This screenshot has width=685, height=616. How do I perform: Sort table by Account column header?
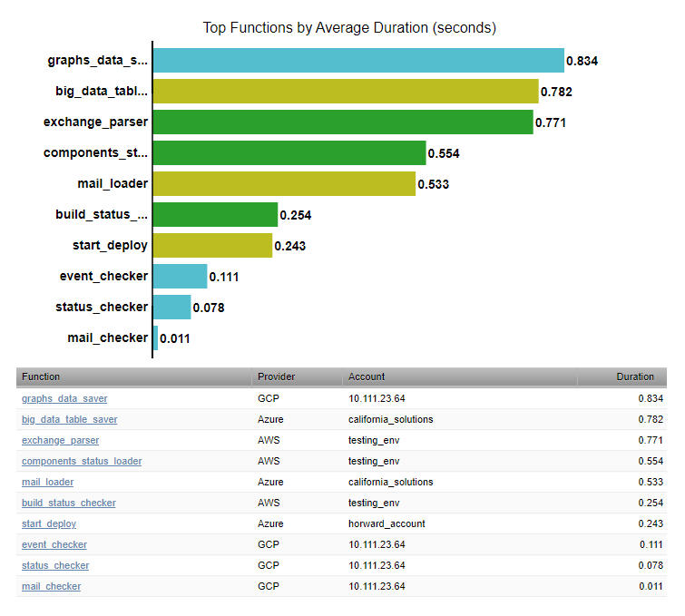(x=460, y=377)
